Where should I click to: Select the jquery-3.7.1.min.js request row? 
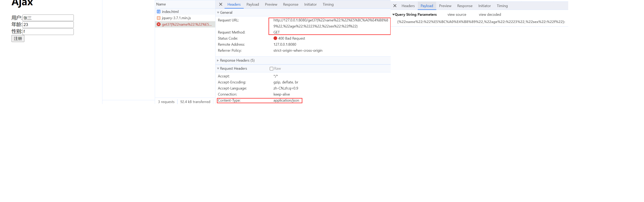[185, 18]
